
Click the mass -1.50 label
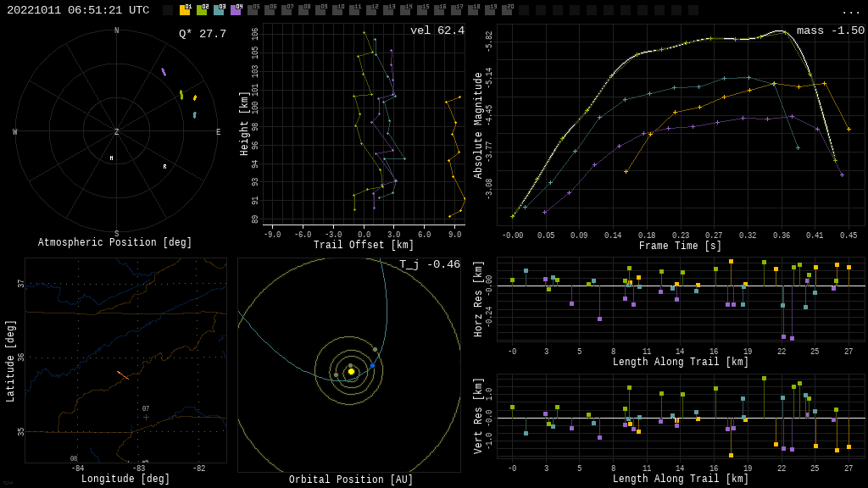pyautogui.click(x=830, y=30)
